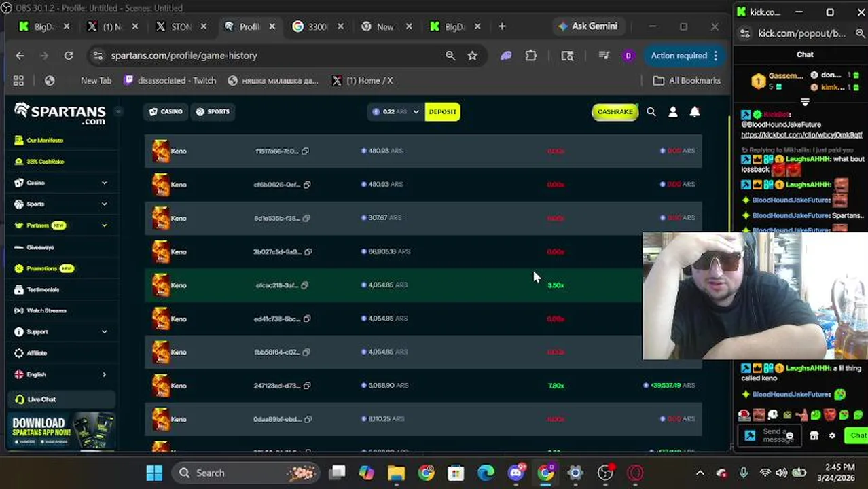
Task: Expand the Support sidebar section
Action: pos(104,332)
